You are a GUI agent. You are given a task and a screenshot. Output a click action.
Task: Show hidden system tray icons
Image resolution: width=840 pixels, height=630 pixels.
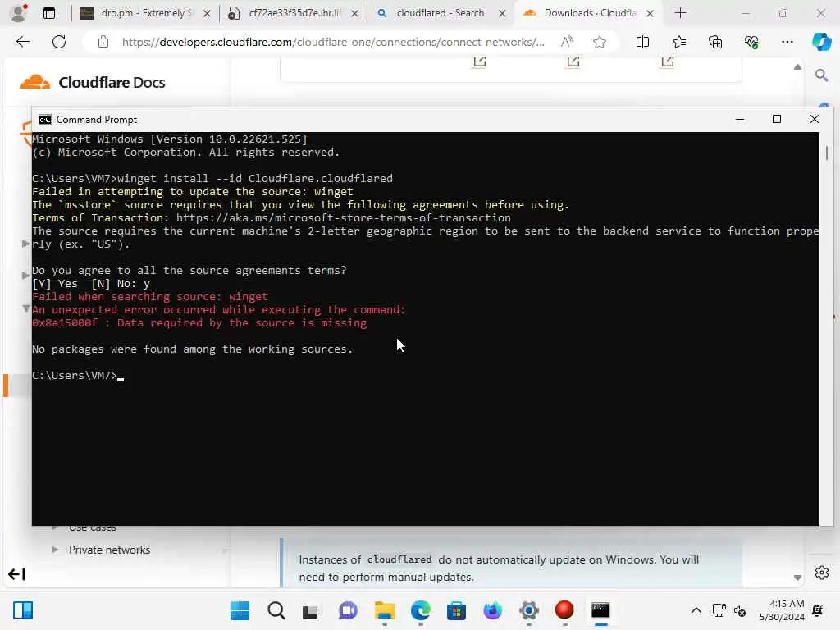[696, 610]
